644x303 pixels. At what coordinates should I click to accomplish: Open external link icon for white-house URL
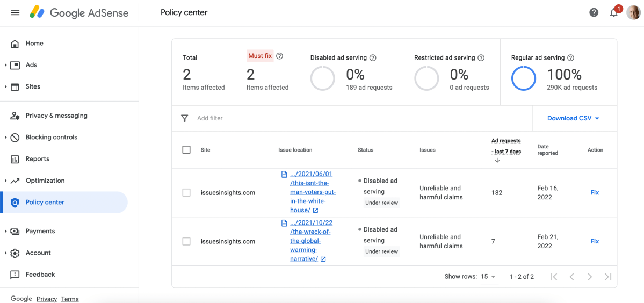point(315,210)
